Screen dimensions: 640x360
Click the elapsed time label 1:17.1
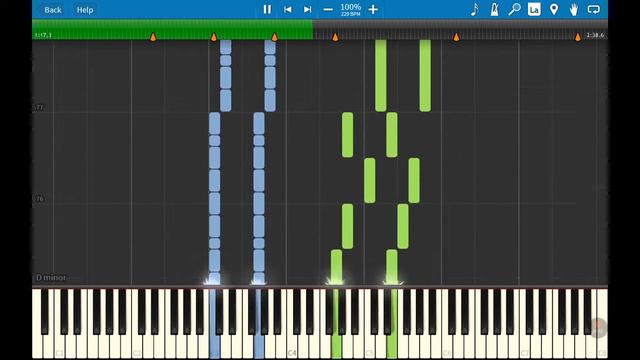tap(43, 35)
